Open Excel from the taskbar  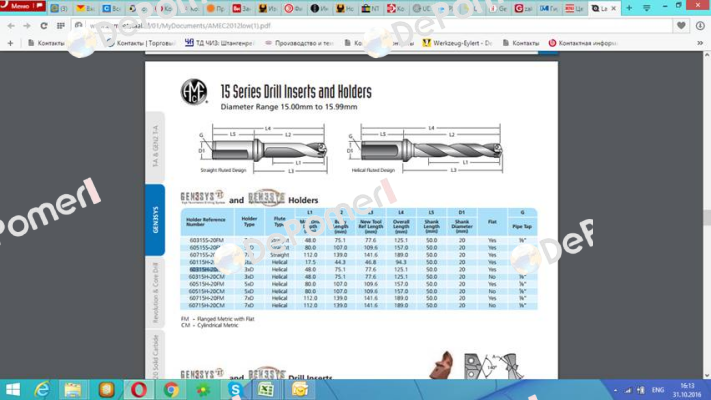click(x=266, y=390)
